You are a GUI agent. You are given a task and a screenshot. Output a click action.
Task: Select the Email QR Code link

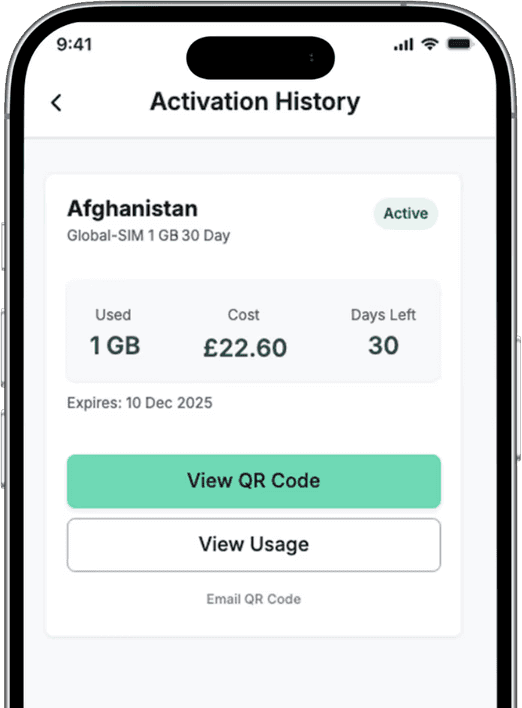pos(254,599)
